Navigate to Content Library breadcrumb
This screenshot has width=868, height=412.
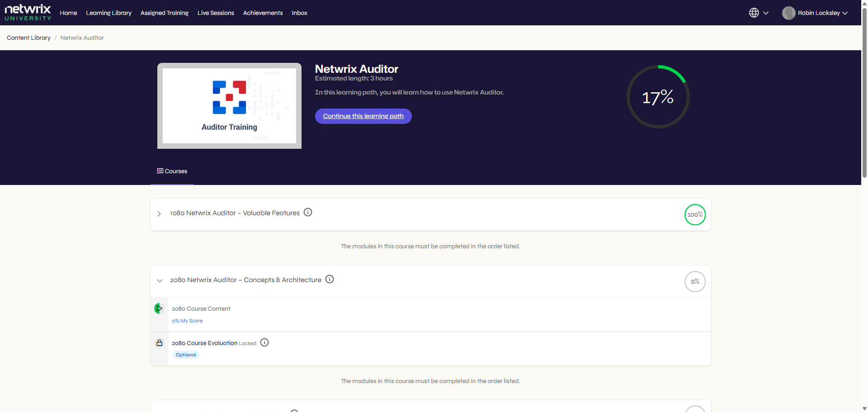point(28,38)
